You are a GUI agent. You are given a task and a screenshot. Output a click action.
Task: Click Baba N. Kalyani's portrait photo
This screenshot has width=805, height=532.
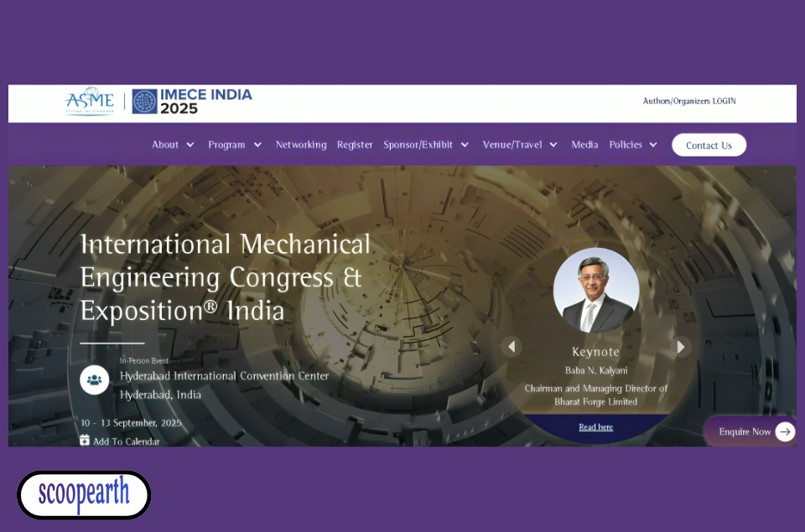tap(596, 291)
